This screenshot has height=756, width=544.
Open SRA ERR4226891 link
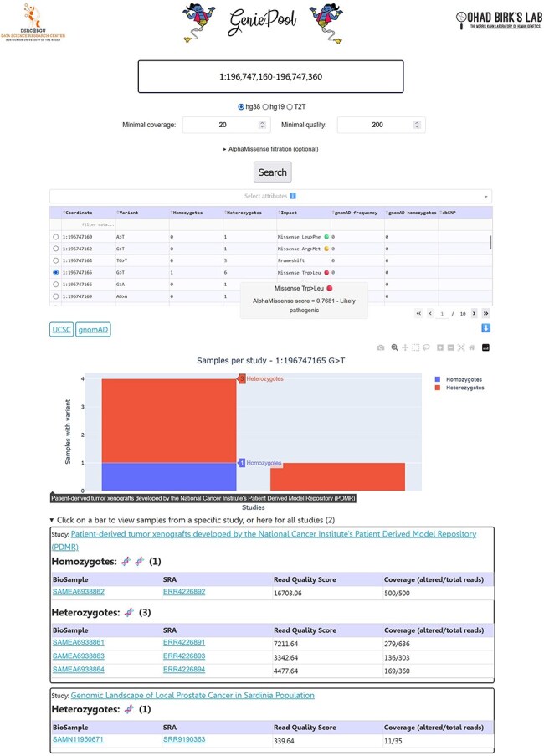pyautogui.click(x=184, y=642)
